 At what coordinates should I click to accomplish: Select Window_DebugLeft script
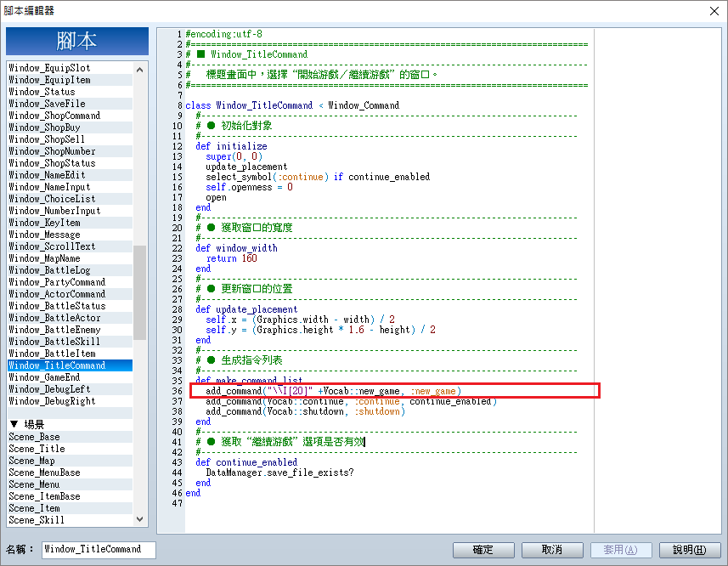coord(71,389)
